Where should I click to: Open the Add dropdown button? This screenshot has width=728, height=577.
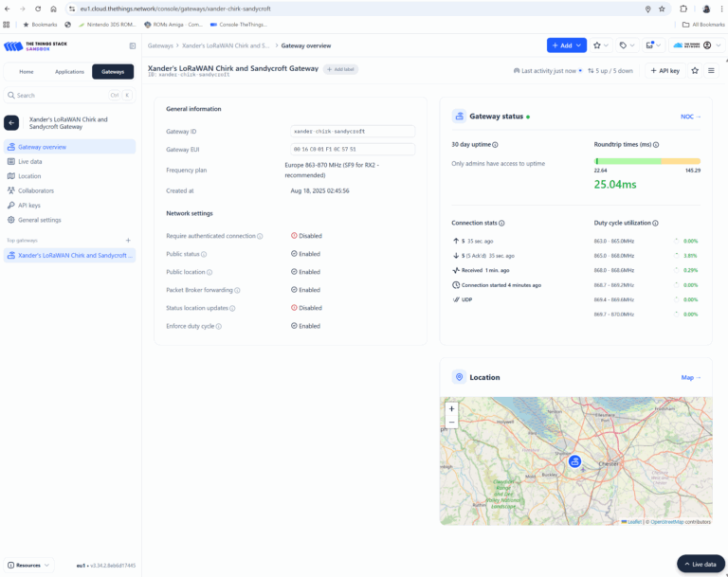pos(566,45)
